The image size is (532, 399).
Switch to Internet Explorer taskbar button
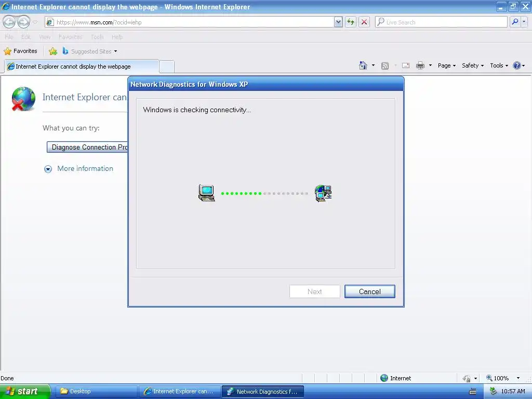pos(179,391)
